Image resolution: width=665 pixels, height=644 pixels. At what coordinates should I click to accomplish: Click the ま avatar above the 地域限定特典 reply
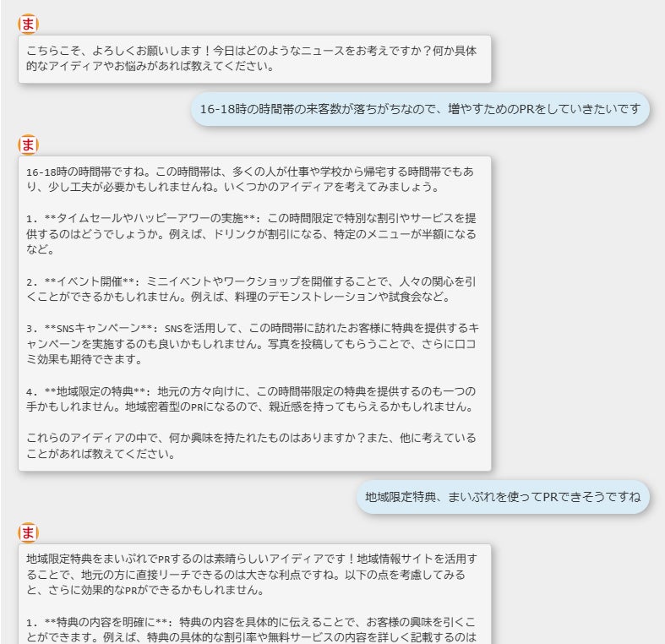(28, 532)
